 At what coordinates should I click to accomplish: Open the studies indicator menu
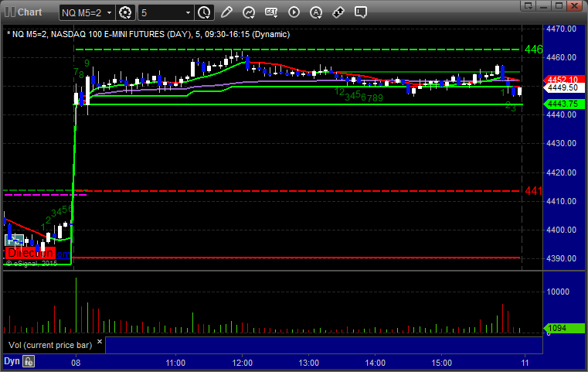[249, 12]
